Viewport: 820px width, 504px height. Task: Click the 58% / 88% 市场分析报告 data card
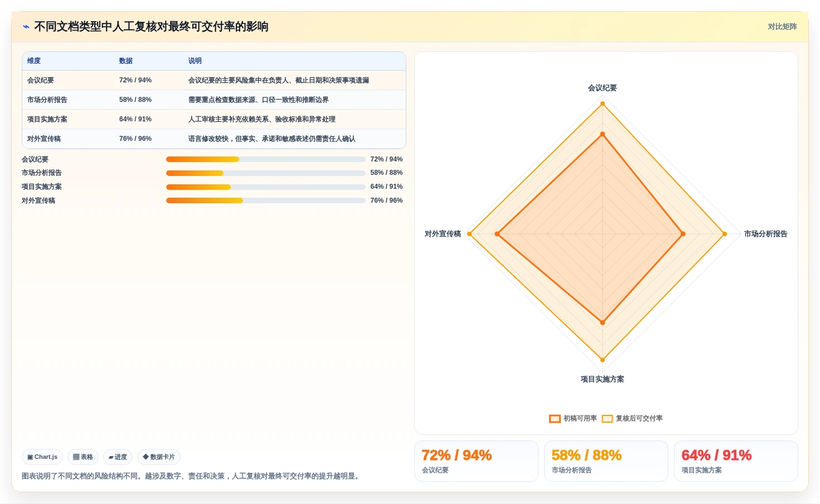tap(606, 461)
